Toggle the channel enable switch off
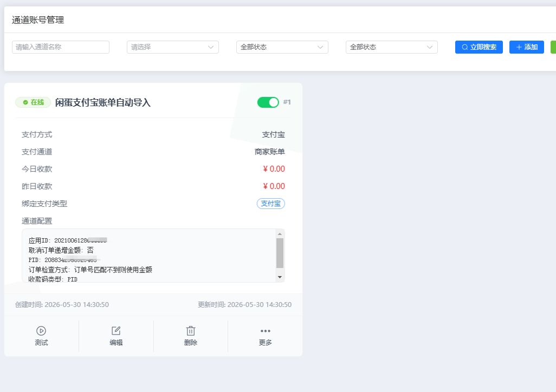The height and width of the screenshot is (392, 556). [x=268, y=102]
